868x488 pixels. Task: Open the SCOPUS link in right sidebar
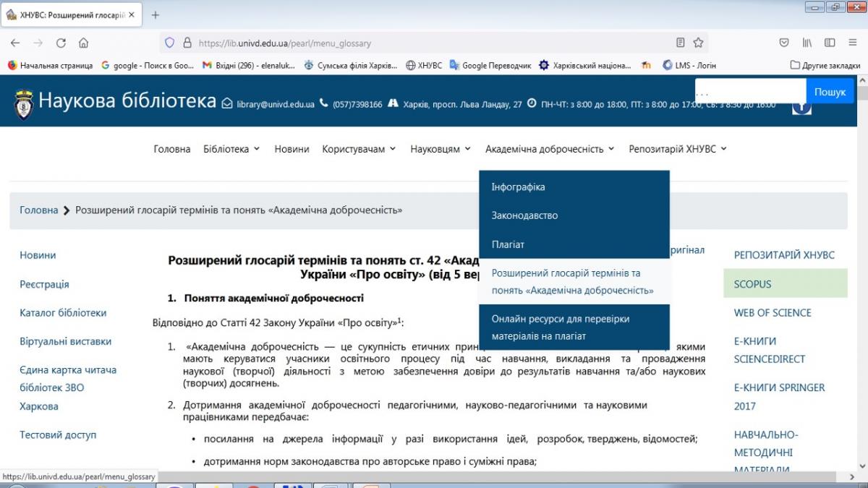click(752, 284)
